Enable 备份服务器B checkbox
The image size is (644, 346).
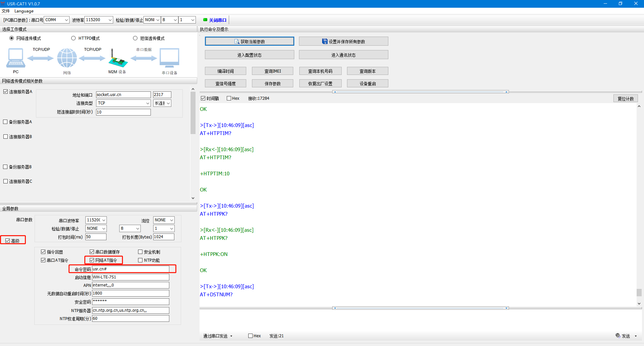coord(5,167)
